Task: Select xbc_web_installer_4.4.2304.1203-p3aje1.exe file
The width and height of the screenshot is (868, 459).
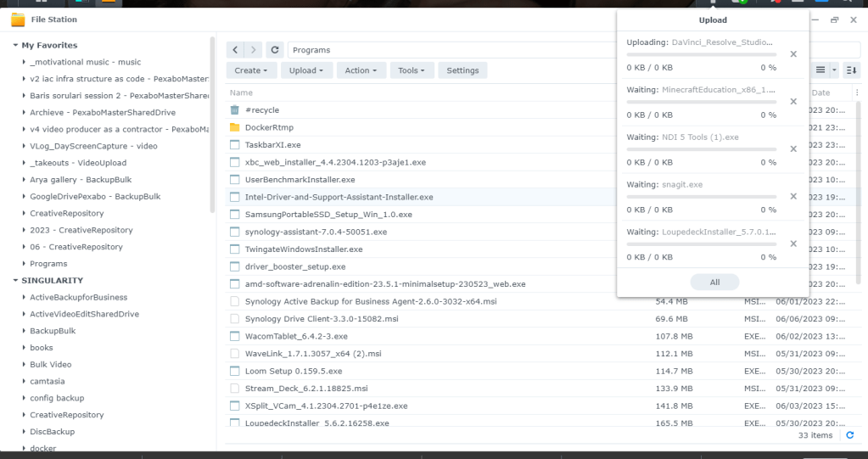Action: coord(335,162)
